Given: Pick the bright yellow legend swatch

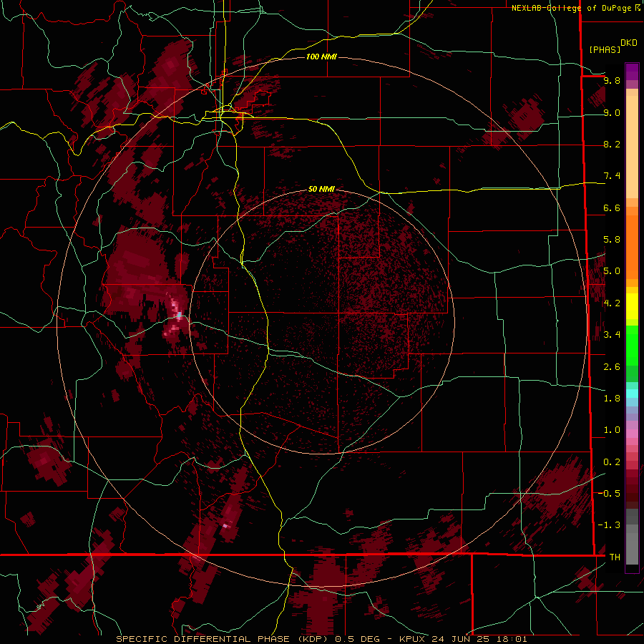Looking at the screenshot, I should point(632,306).
